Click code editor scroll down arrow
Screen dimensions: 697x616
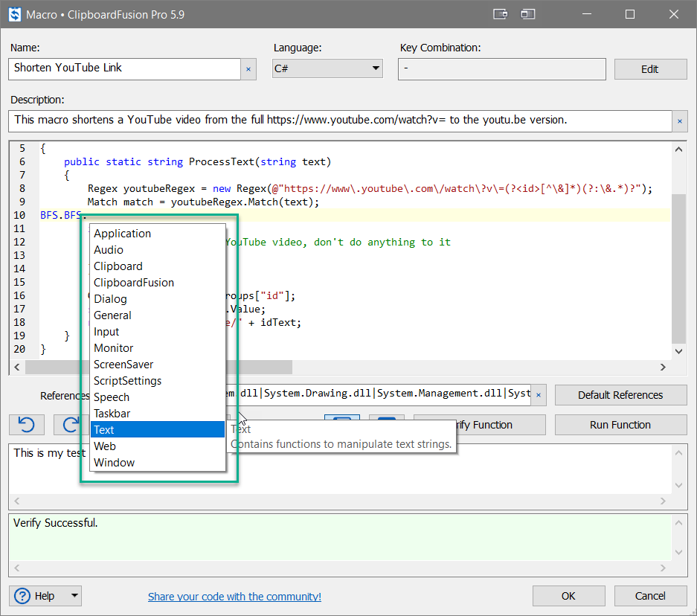[678, 351]
